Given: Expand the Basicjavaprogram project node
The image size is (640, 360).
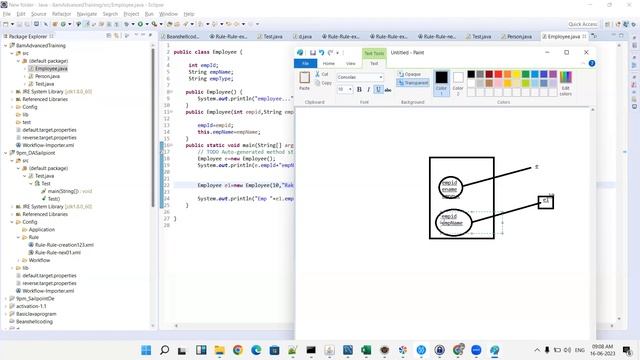Looking at the screenshot, I should click(x=5, y=314).
